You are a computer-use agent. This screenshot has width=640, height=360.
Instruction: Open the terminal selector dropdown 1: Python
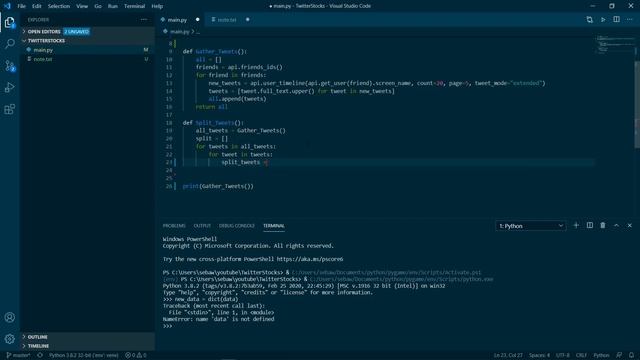(x=531, y=226)
